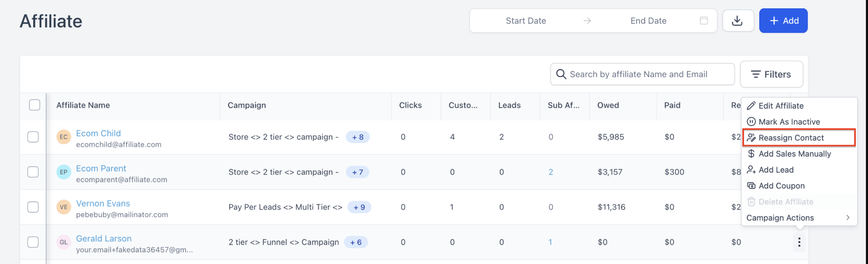Click the VE avatar for Vernon Evans
The image size is (868, 264).
[x=63, y=207]
